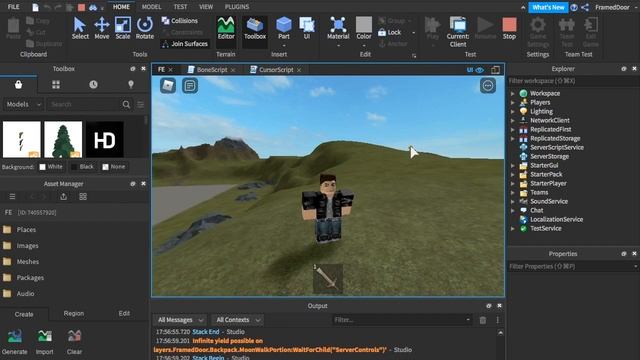Expand the ReplicatedStorage node
The width and height of the screenshot is (640, 360).
(x=513, y=138)
